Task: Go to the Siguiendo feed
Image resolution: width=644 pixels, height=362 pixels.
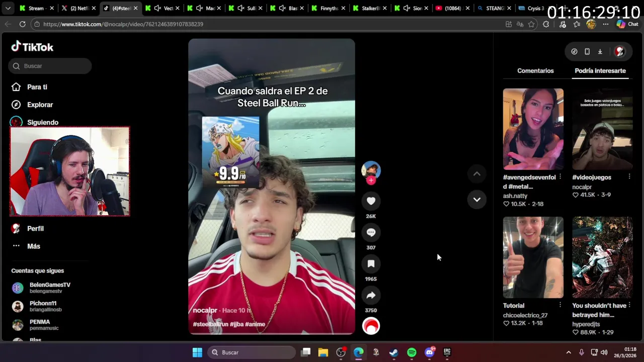Action: click(35, 122)
